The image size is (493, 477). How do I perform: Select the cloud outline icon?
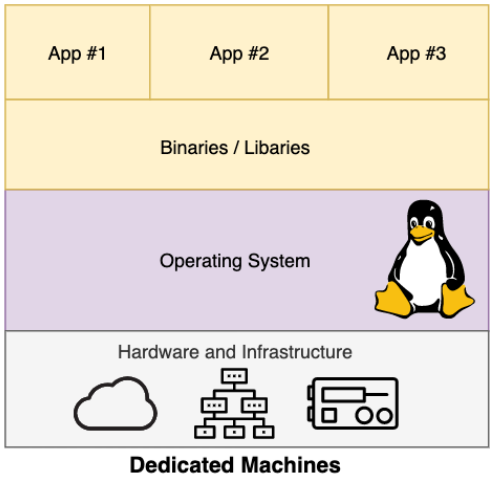pos(115,403)
